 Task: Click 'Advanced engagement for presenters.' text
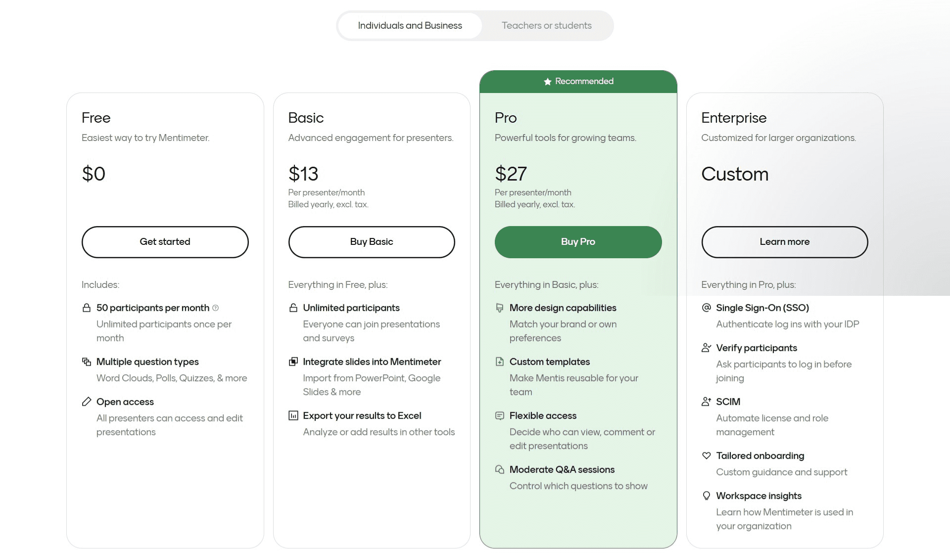371,138
